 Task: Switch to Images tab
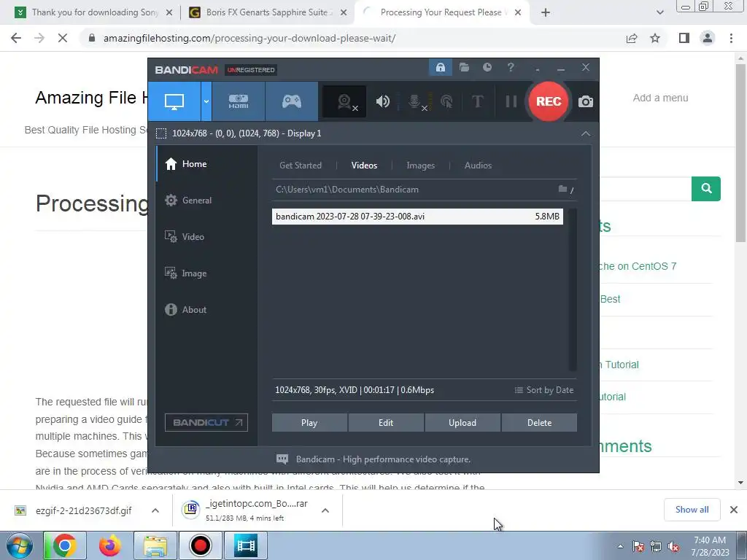pos(420,166)
